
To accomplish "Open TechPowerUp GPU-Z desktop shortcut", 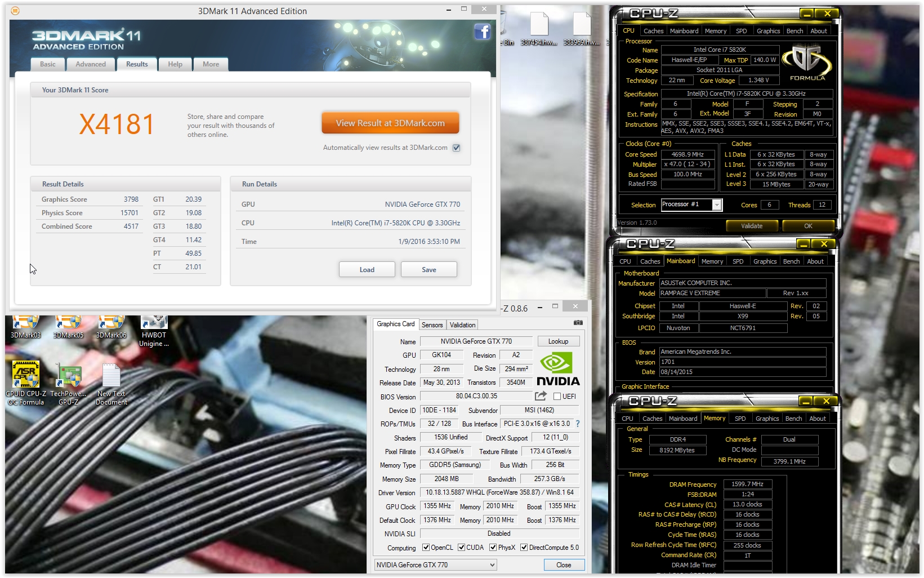I will pyautogui.click(x=68, y=383).
